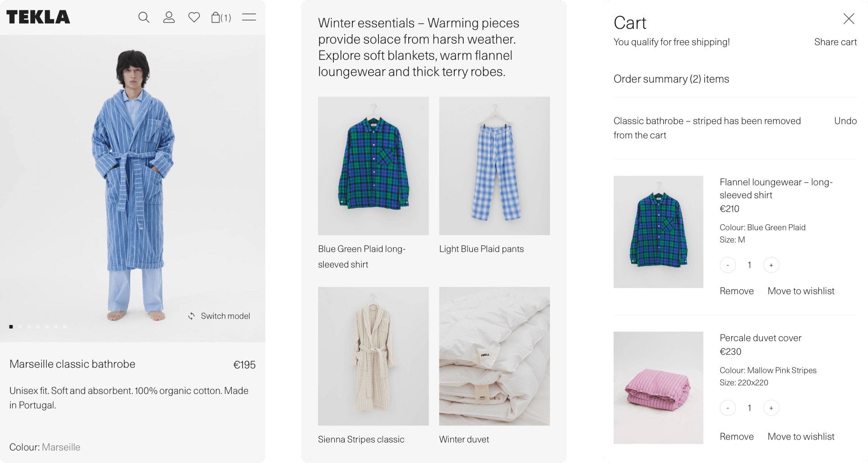Viewport: 868px width, 463px height.
Task: Click the TEKLA logo
Action: [x=38, y=17]
